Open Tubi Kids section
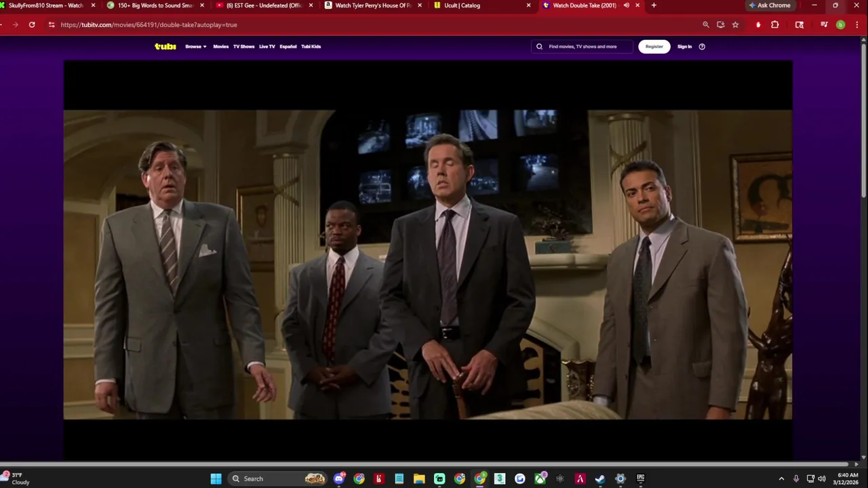 click(x=311, y=47)
